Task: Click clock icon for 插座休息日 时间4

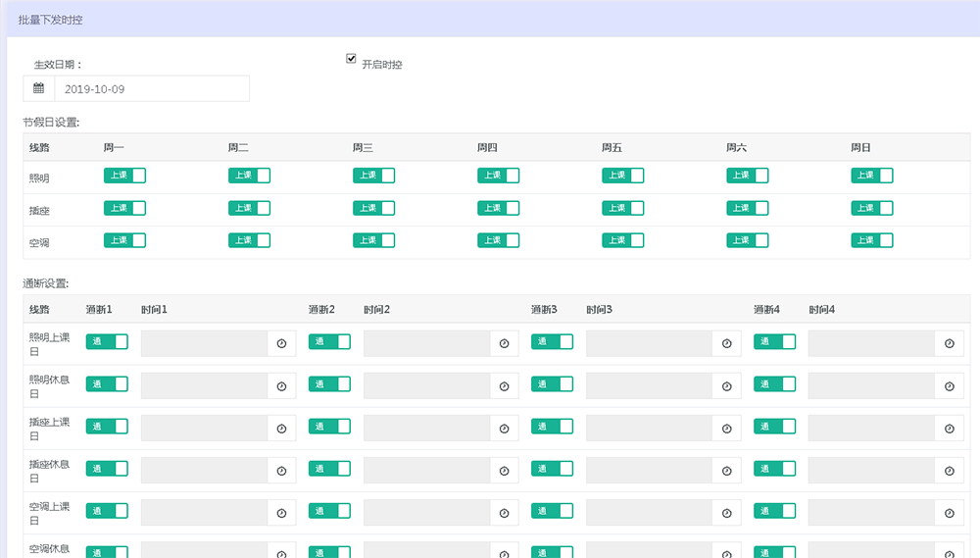Action: pyautogui.click(x=949, y=472)
